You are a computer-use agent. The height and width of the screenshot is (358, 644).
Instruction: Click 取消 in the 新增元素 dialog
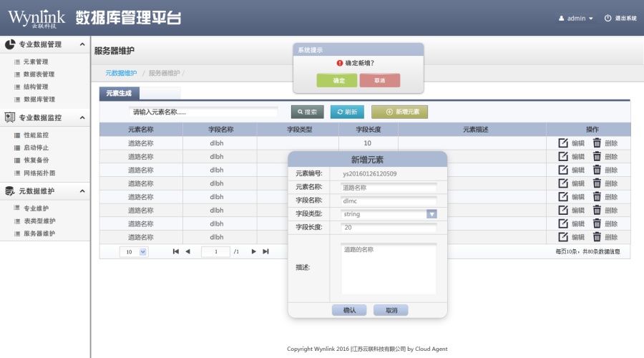tap(391, 310)
